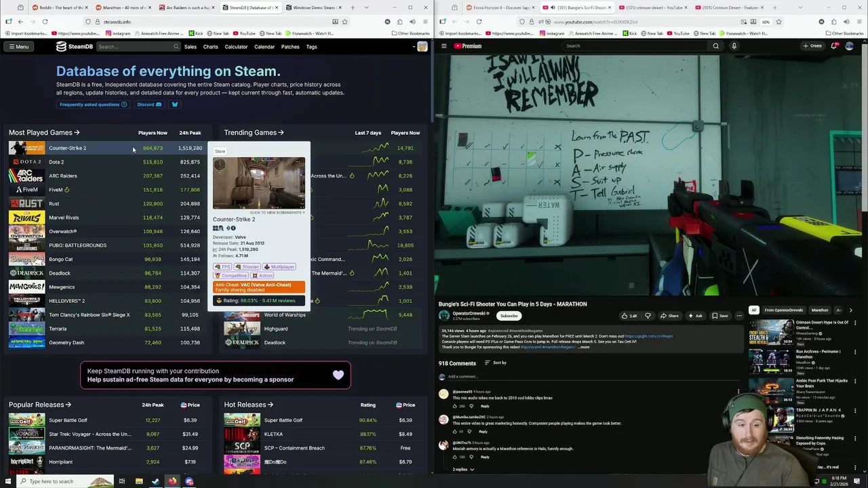Click YouTube voice search microphone
This screenshot has width=868, height=488.
coord(734,46)
